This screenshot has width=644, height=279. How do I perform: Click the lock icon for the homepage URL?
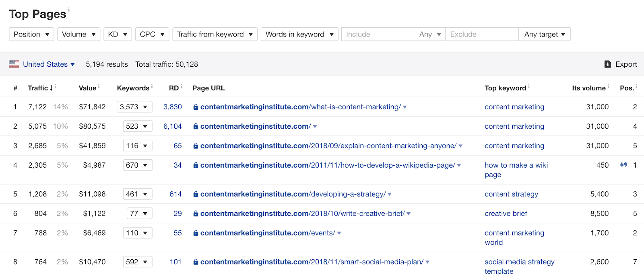coord(196,126)
